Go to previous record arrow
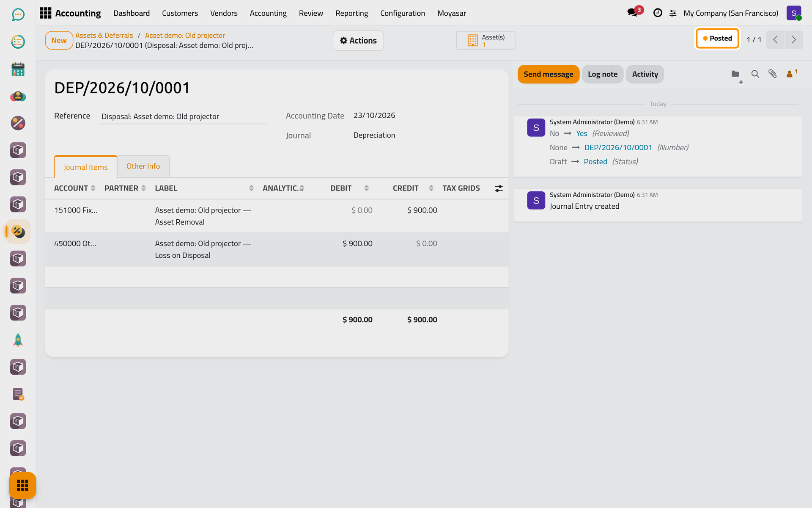The image size is (812, 508). point(776,40)
